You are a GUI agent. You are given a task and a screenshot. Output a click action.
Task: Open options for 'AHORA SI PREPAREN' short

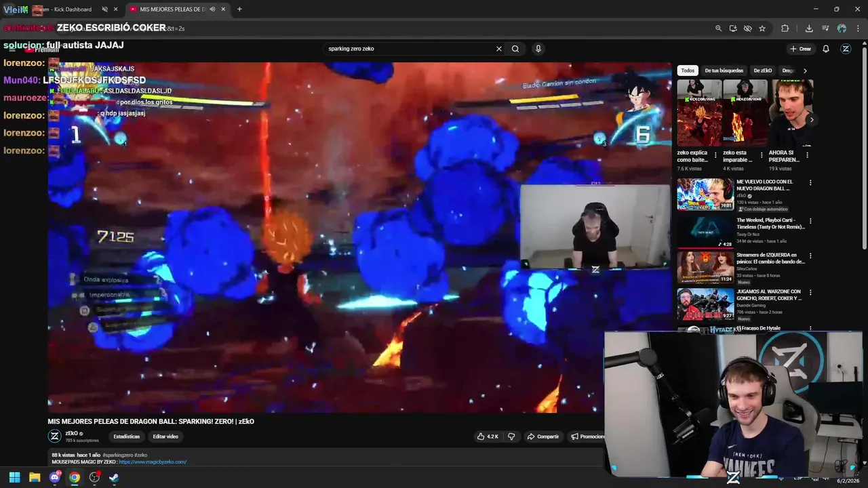coord(807,155)
